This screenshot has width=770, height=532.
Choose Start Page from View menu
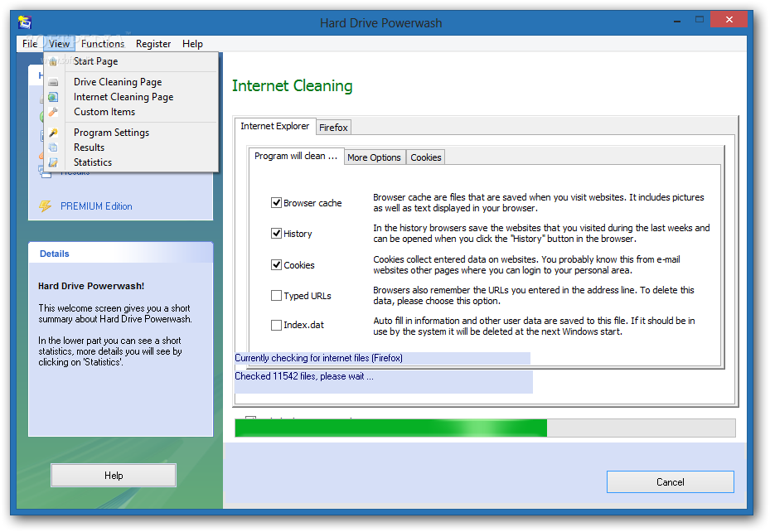click(131, 61)
